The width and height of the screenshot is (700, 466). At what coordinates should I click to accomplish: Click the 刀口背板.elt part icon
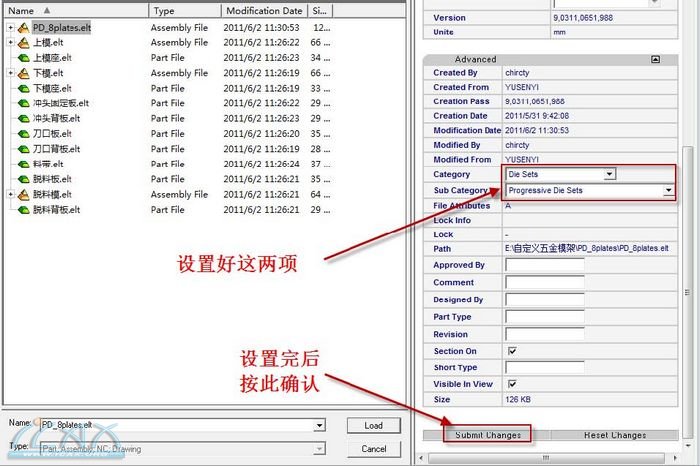[23, 149]
